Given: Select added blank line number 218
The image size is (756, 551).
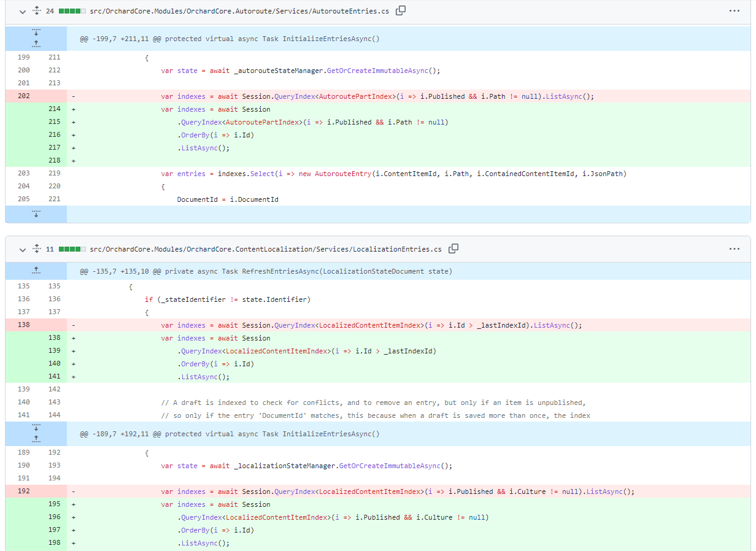Looking at the screenshot, I should [54, 161].
